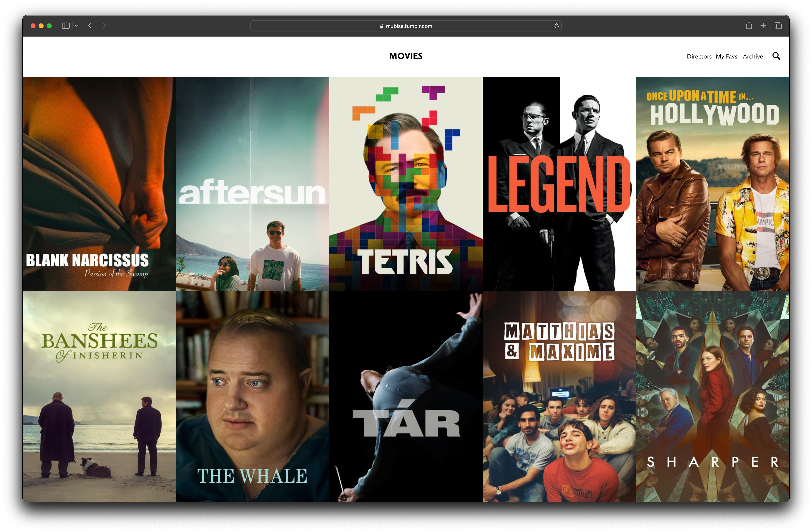Screen dimensions: 812x532
Task: Open the Aftersun movie poster
Action: (x=252, y=184)
